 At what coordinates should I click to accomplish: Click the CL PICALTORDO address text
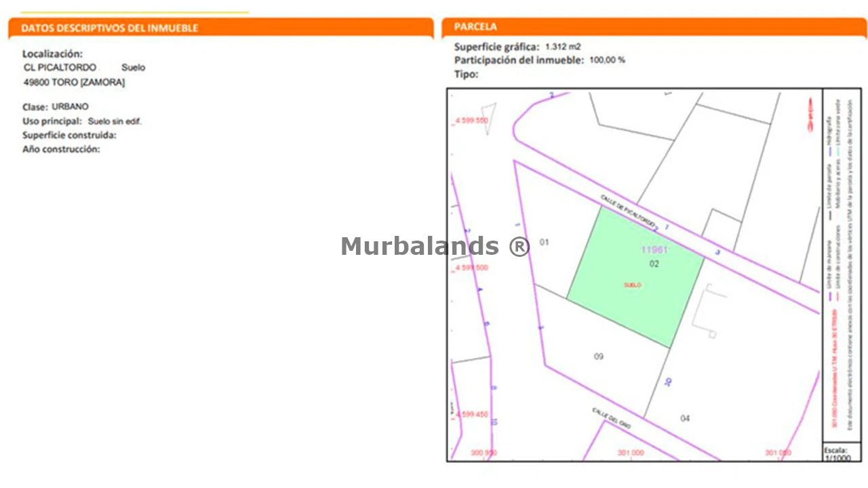click(60, 68)
